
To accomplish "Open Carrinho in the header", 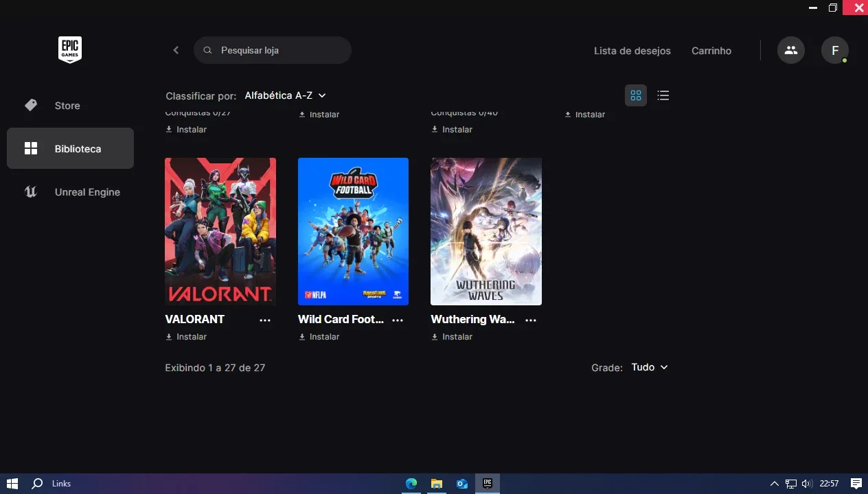I will click(711, 51).
